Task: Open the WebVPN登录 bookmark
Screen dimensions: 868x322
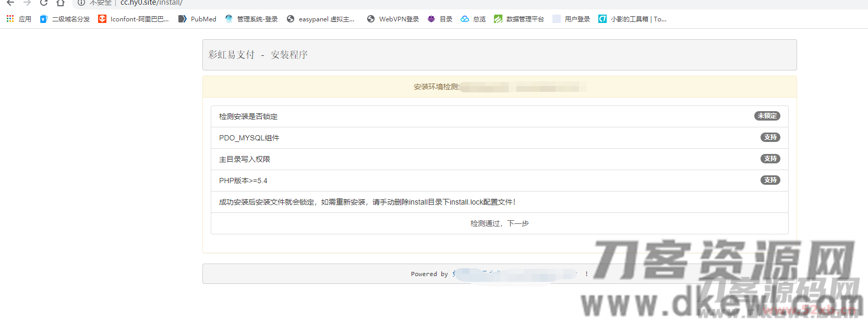Action: [x=393, y=19]
